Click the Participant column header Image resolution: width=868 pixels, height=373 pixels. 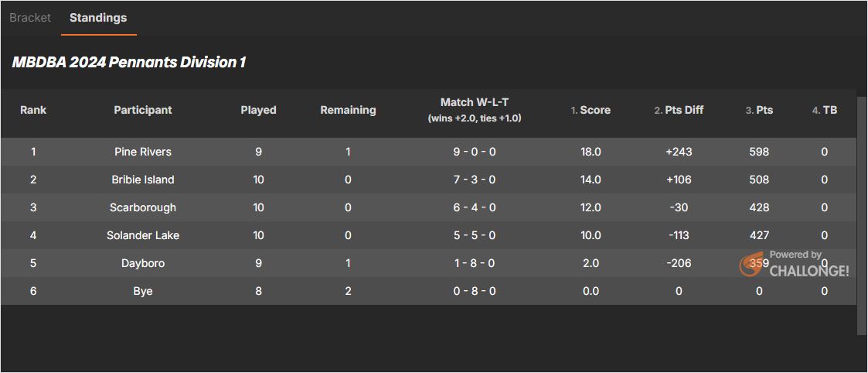[x=143, y=110]
